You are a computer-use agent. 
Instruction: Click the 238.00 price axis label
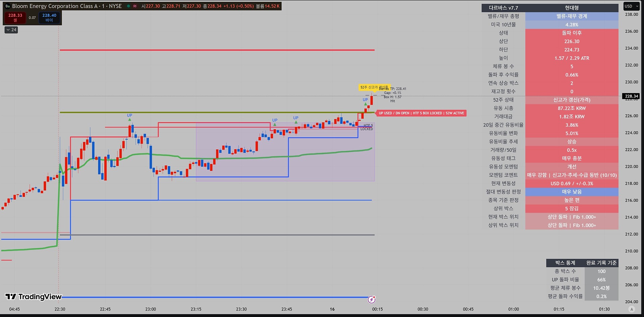click(632, 14)
